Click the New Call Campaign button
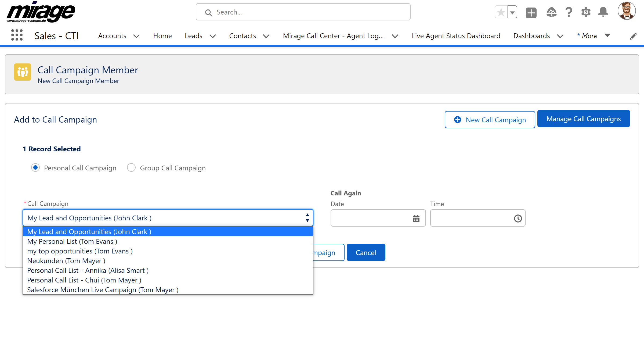Image resolution: width=644 pixels, height=358 pixels. pos(490,120)
